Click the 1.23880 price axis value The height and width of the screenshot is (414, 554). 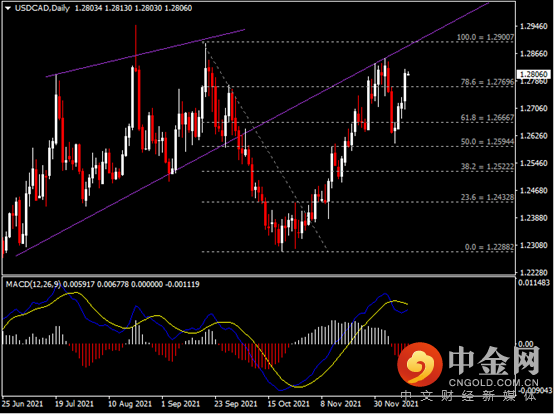[x=533, y=218]
